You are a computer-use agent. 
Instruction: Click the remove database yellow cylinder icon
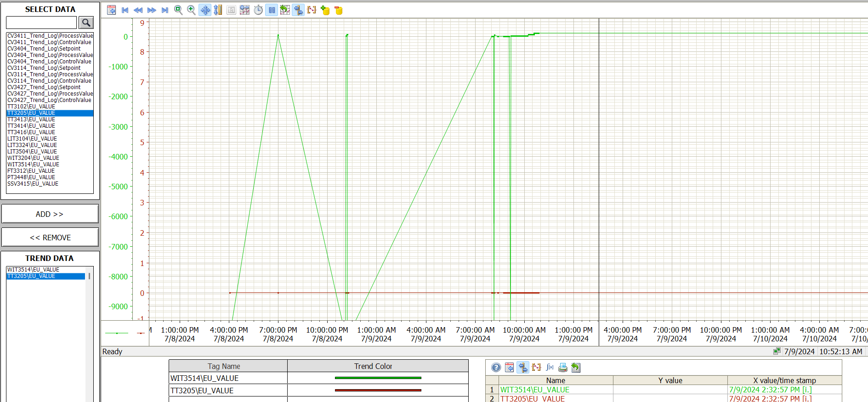(x=339, y=10)
